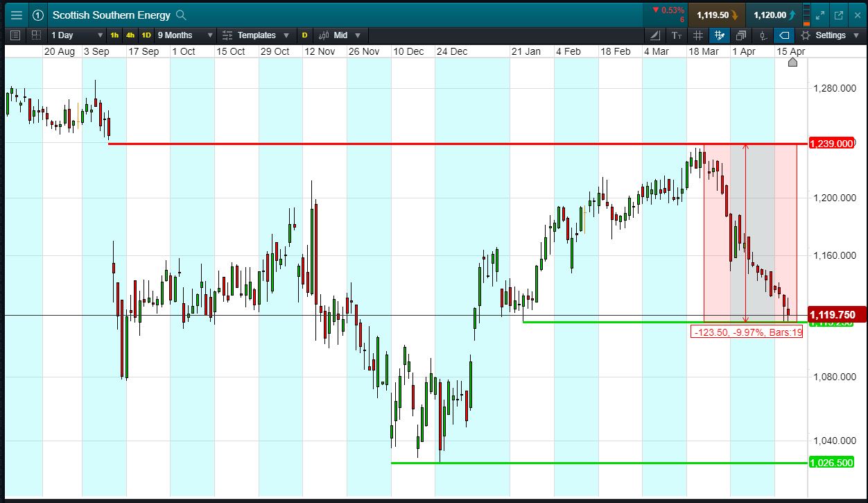868x503 pixels.
Task: Select the 1h quick interval
Action: click(114, 35)
